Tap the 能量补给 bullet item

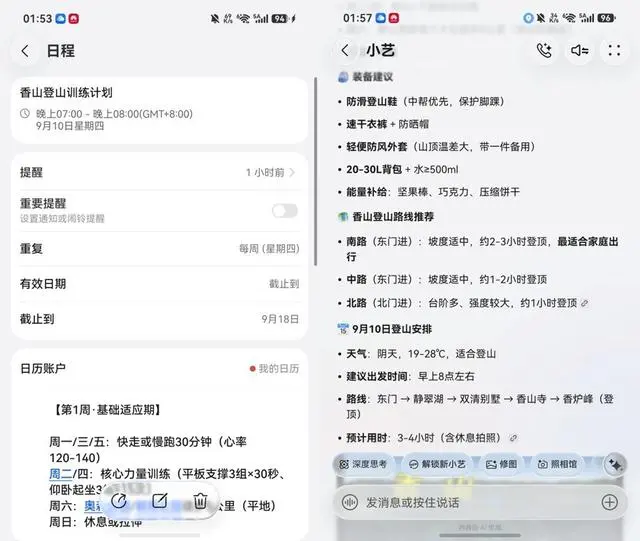pos(433,192)
